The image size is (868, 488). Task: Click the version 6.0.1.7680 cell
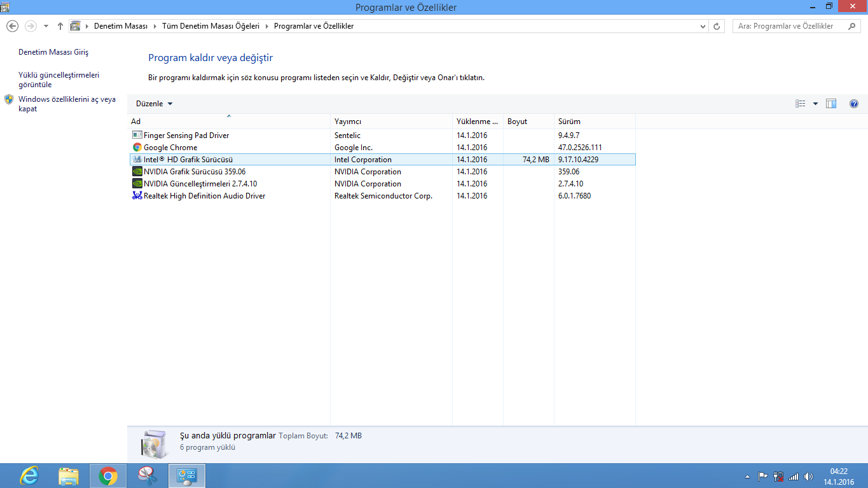pos(574,195)
